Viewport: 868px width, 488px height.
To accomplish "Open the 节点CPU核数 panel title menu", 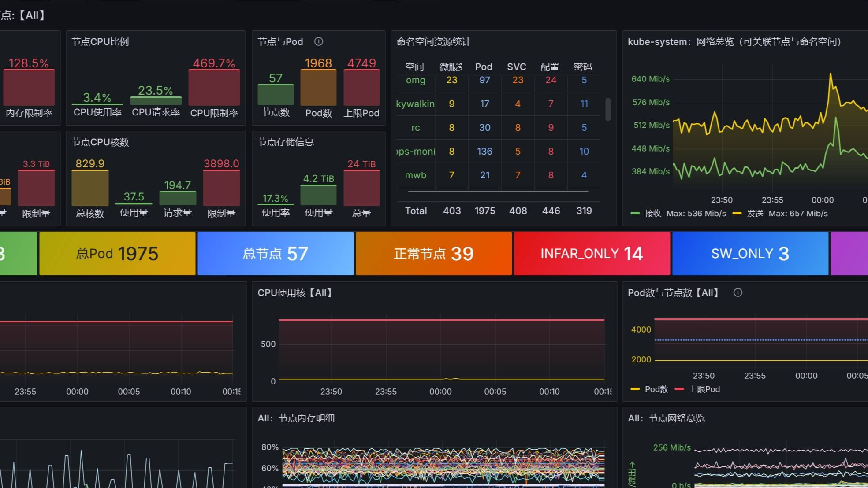I will [x=100, y=142].
